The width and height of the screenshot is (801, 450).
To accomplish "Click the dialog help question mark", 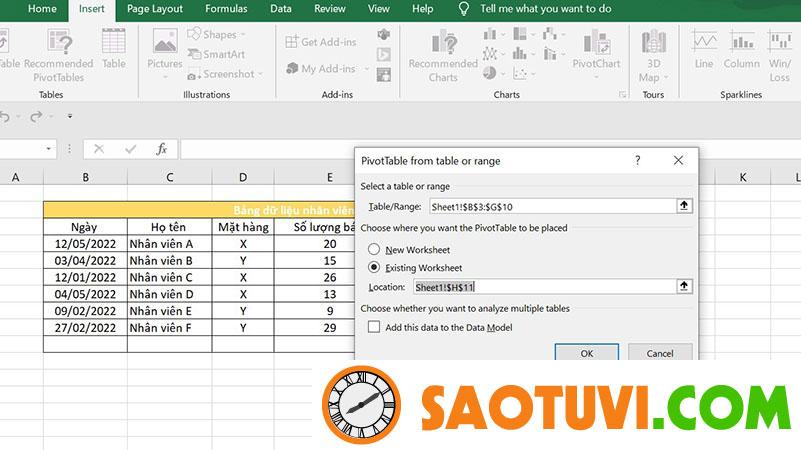I will [x=638, y=160].
